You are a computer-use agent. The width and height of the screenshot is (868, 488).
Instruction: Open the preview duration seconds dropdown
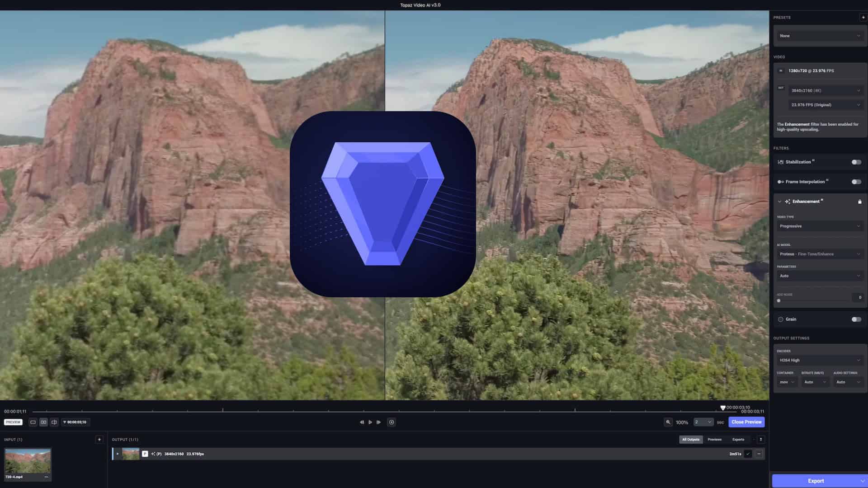(703, 422)
